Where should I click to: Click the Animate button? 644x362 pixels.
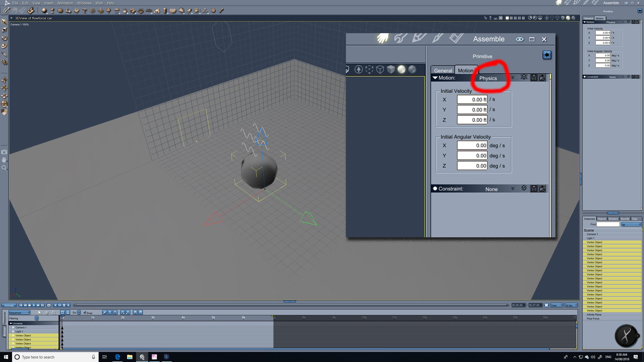pos(9,305)
